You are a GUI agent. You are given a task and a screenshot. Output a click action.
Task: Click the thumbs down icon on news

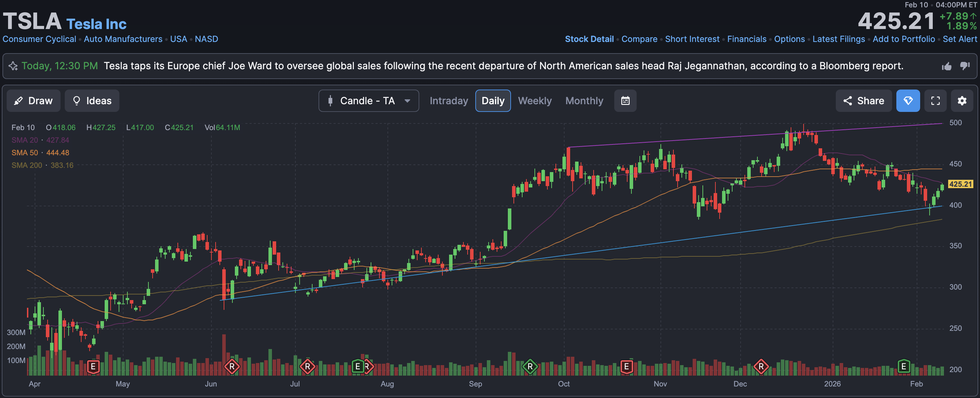(964, 66)
